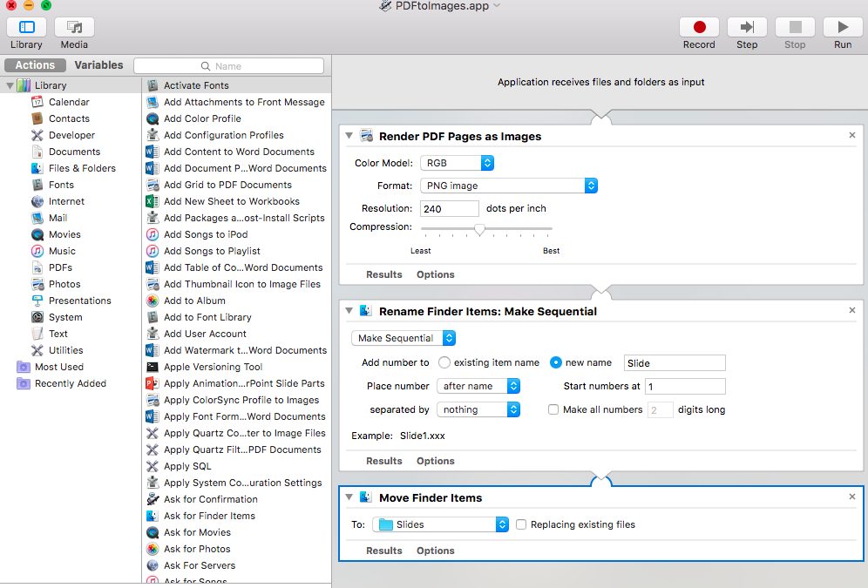
Task: Select the Internet library category
Action: tap(66, 201)
